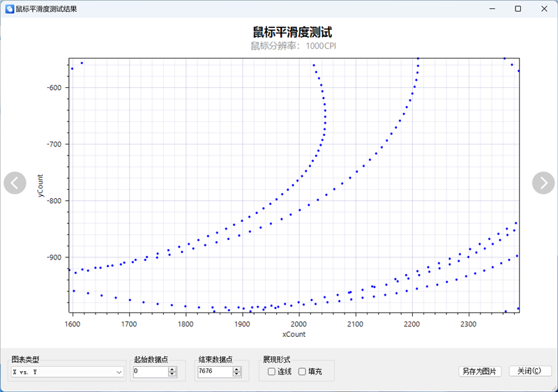Maximize the test result window

[x=518, y=9]
